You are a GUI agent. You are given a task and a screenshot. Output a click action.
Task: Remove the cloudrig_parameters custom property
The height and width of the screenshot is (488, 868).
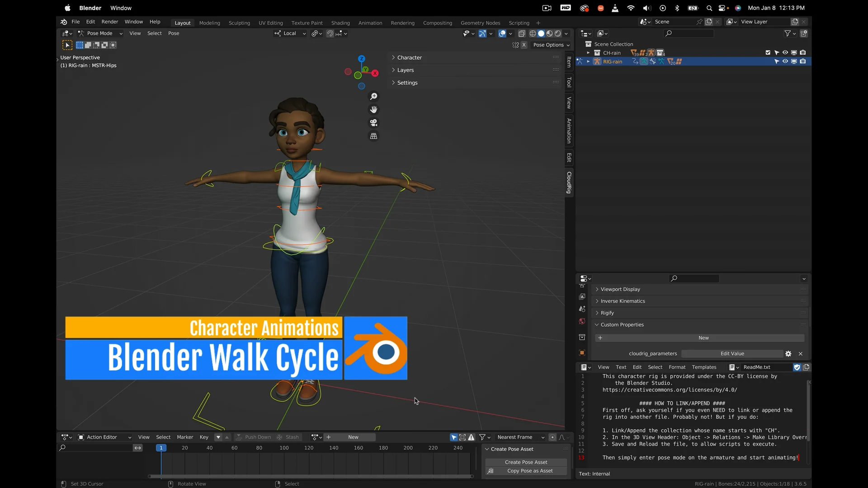[x=801, y=354]
